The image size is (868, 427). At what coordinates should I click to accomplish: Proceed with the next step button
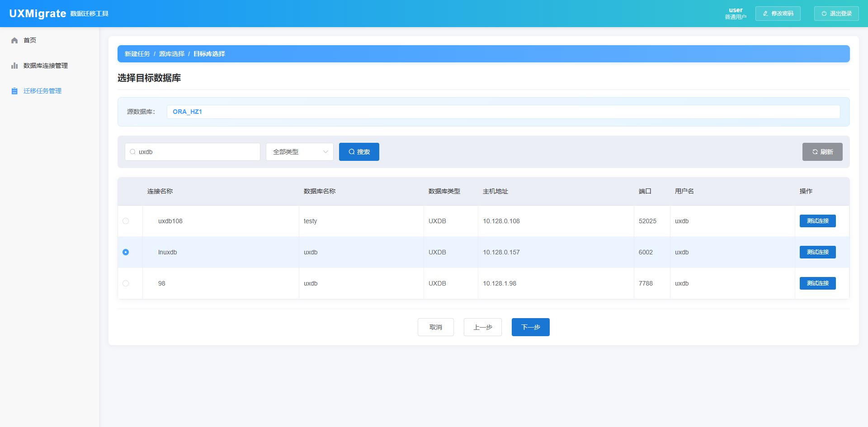pyautogui.click(x=530, y=328)
